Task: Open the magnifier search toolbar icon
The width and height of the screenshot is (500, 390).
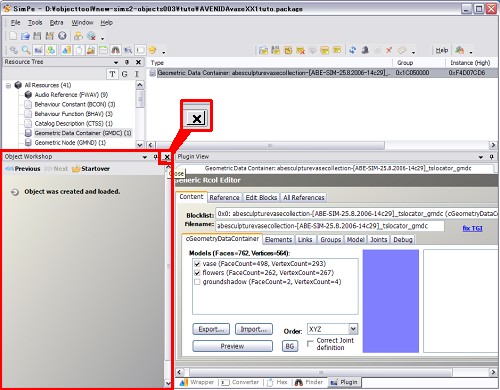Action: tap(26, 50)
